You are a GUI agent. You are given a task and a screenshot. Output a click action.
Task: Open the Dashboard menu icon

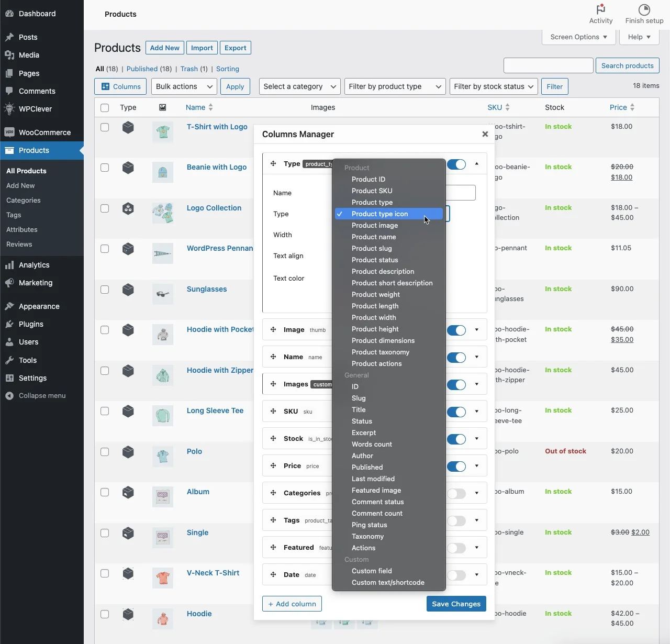[x=9, y=14]
